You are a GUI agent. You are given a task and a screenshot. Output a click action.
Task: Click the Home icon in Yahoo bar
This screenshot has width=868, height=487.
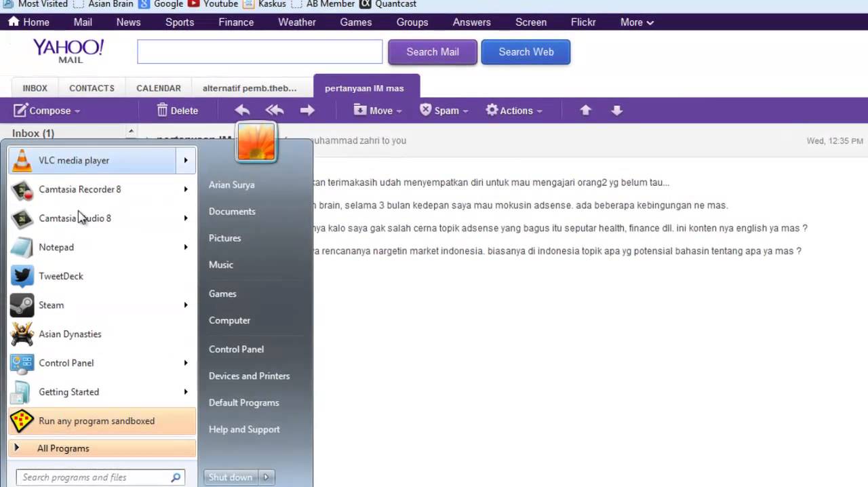pos(14,22)
